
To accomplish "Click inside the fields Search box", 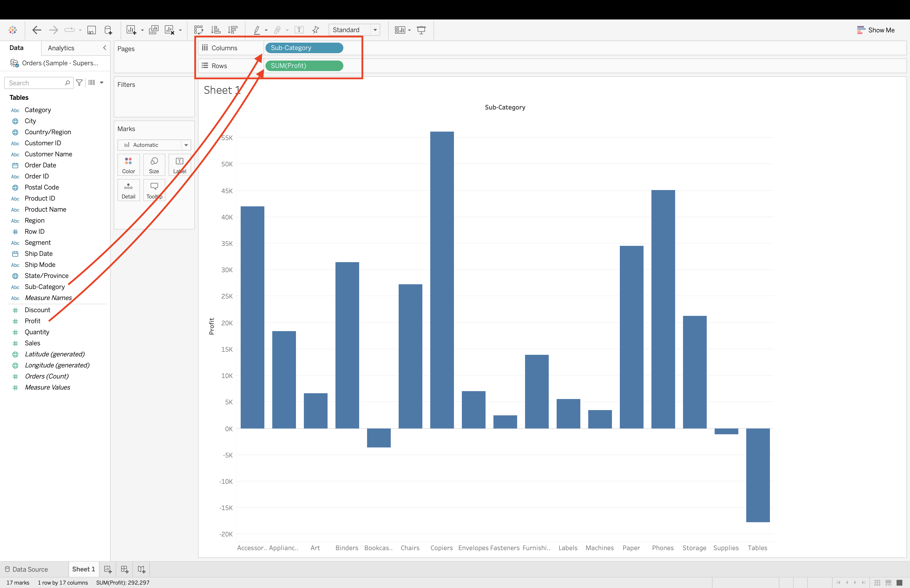I will click(36, 83).
